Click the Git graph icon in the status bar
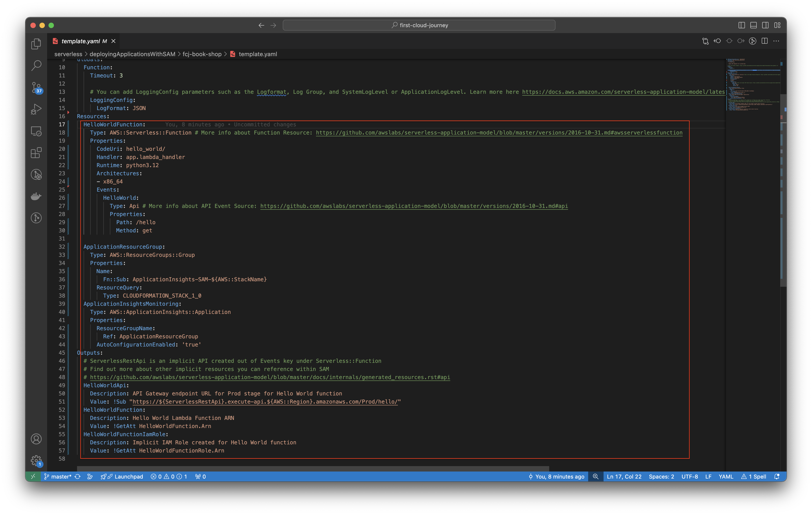This screenshot has width=812, height=515. coord(90,476)
